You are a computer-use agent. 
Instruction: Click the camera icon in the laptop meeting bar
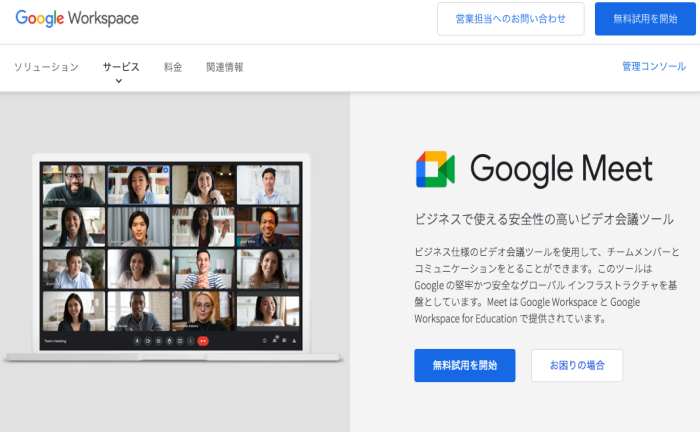point(148,341)
